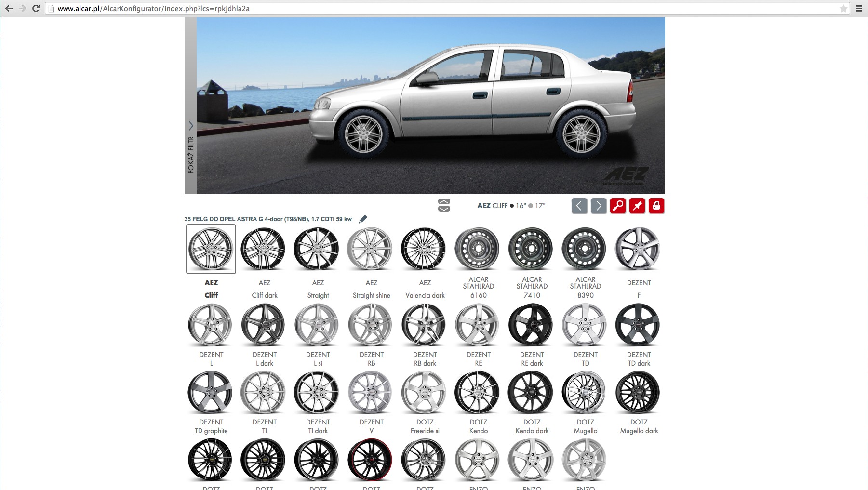The width and height of the screenshot is (868, 490).
Task: Choose the DOTZ Mugello wheel thumbnail
Action: (585, 393)
